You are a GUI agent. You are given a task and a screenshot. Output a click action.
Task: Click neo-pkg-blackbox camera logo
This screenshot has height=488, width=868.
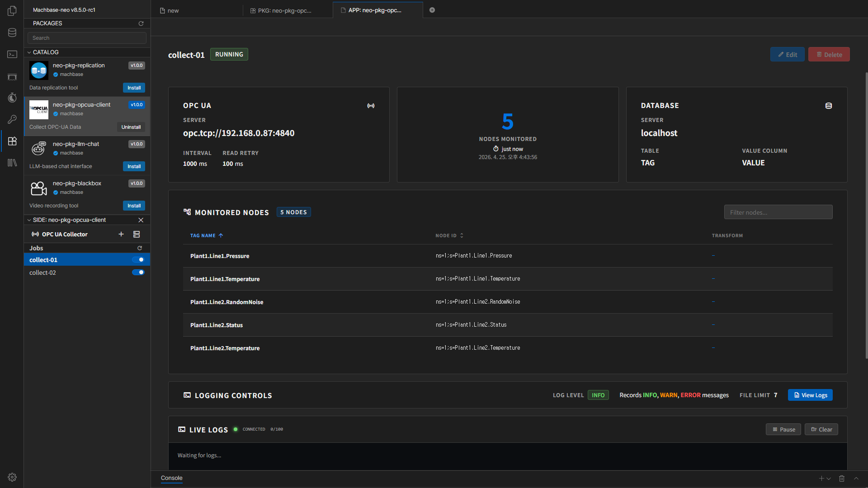[x=39, y=188]
